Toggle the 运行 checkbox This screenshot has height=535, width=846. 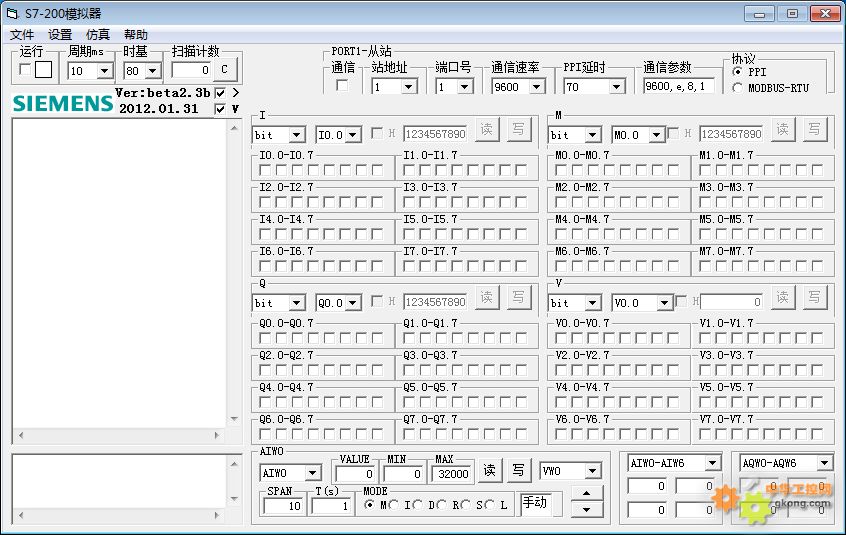(24, 69)
